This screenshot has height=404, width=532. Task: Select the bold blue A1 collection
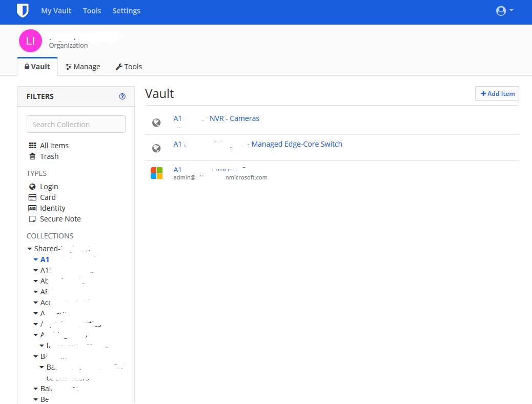(x=45, y=259)
